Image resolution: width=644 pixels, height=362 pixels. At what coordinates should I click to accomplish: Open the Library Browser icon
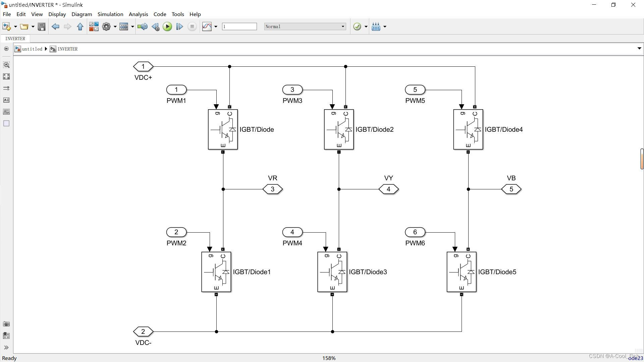(94, 26)
